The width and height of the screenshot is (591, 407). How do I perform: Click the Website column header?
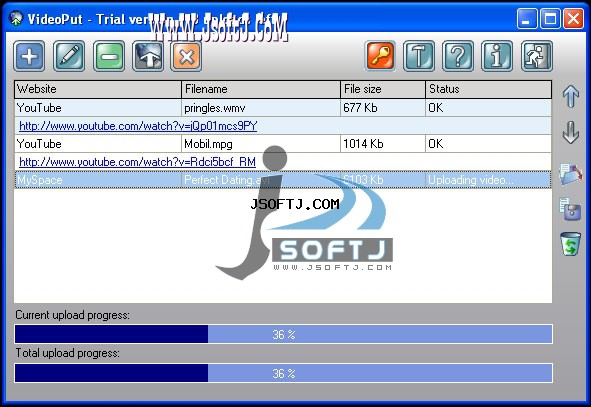[x=98, y=89]
